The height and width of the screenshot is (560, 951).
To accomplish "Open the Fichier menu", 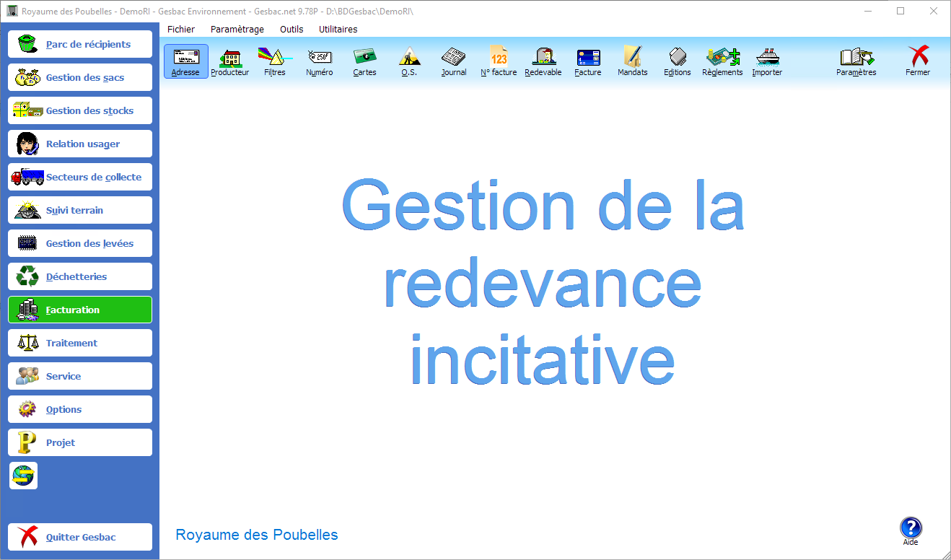I will (181, 30).
